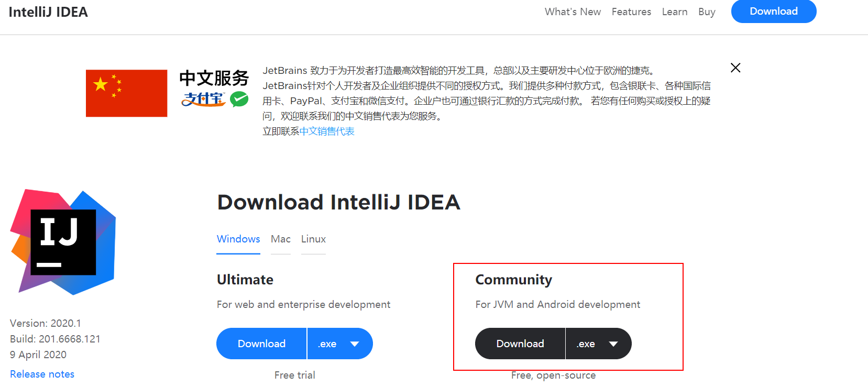Viewport: 868px width, 387px height.
Task: Click the Ultimate heading
Action: coord(245,280)
